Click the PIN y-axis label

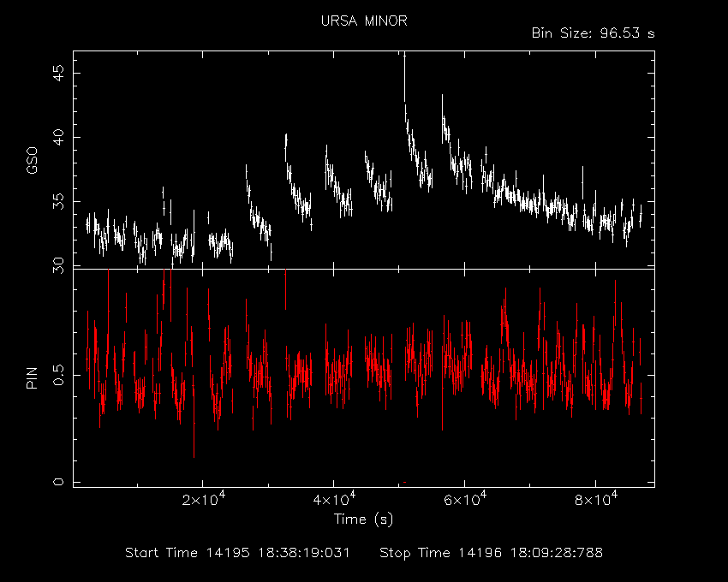pyautogui.click(x=32, y=377)
